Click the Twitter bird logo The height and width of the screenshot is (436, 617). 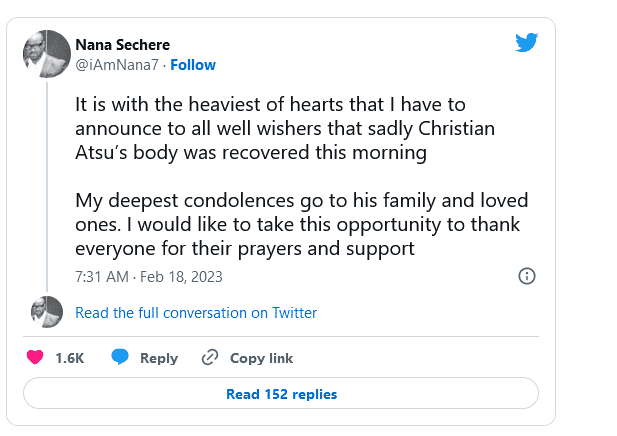(x=526, y=42)
